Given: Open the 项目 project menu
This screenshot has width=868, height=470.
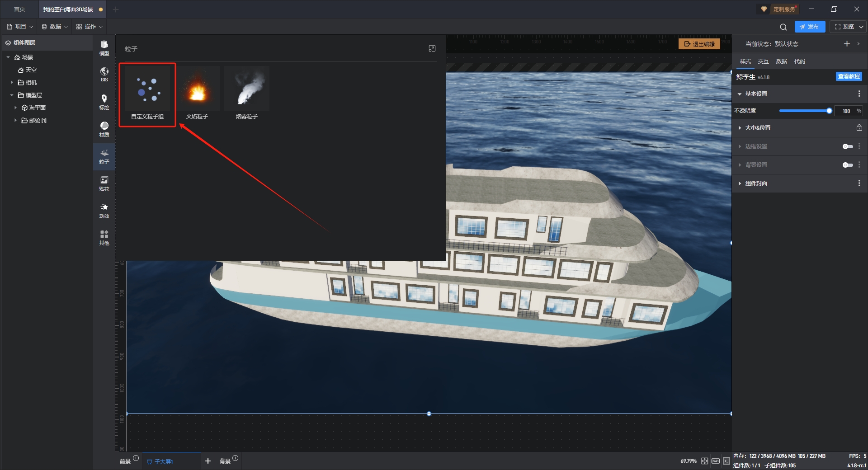Looking at the screenshot, I should pyautogui.click(x=20, y=27).
